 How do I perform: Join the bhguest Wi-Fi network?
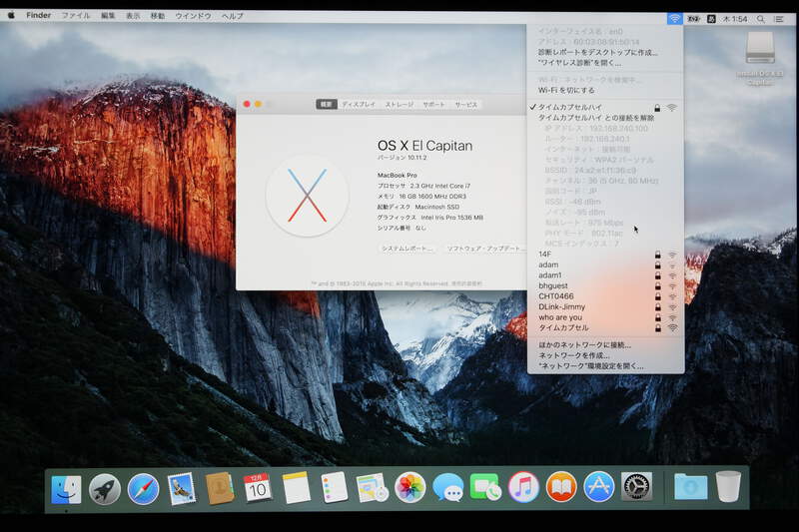click(552, 285)
